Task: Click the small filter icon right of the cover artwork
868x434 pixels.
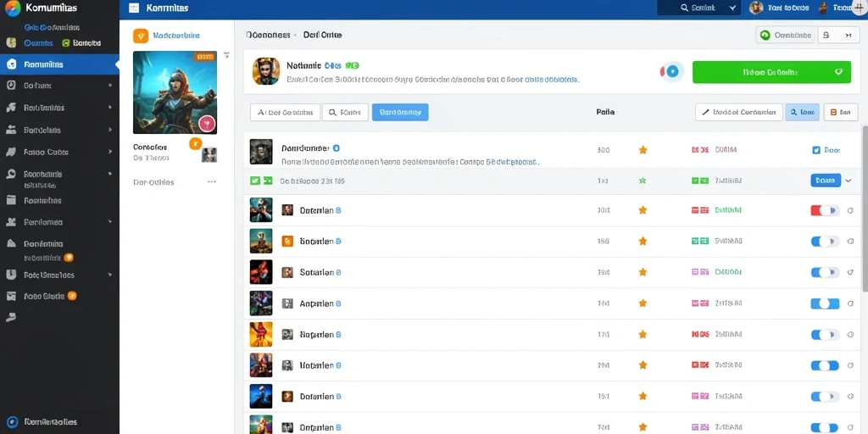Action: (225, 55)
